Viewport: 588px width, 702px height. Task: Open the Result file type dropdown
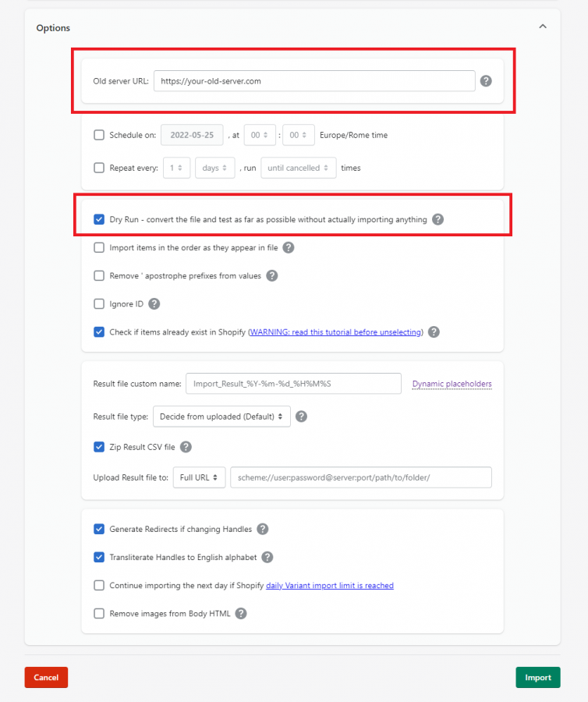point(221,417)
